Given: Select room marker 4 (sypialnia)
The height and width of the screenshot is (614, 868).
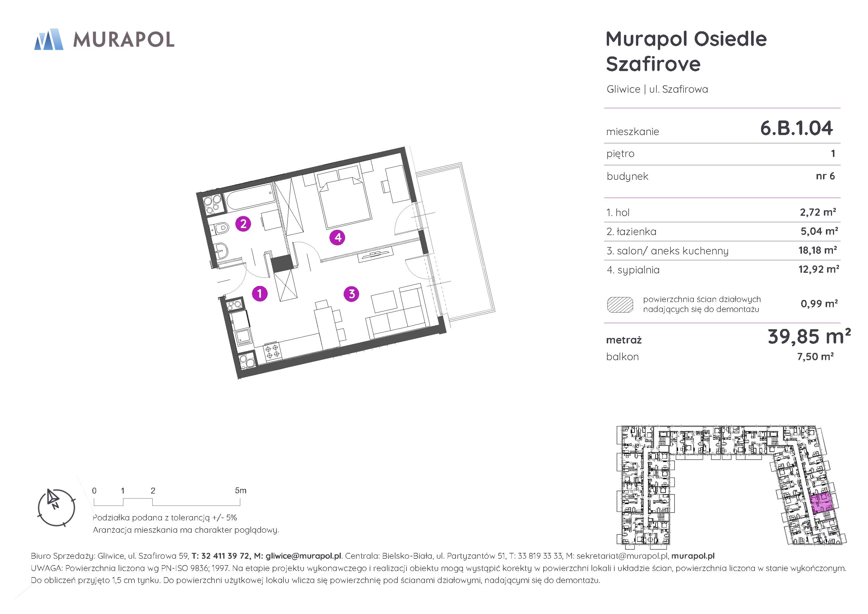Looking at the screenshot, I should click(x=337, y=238).
